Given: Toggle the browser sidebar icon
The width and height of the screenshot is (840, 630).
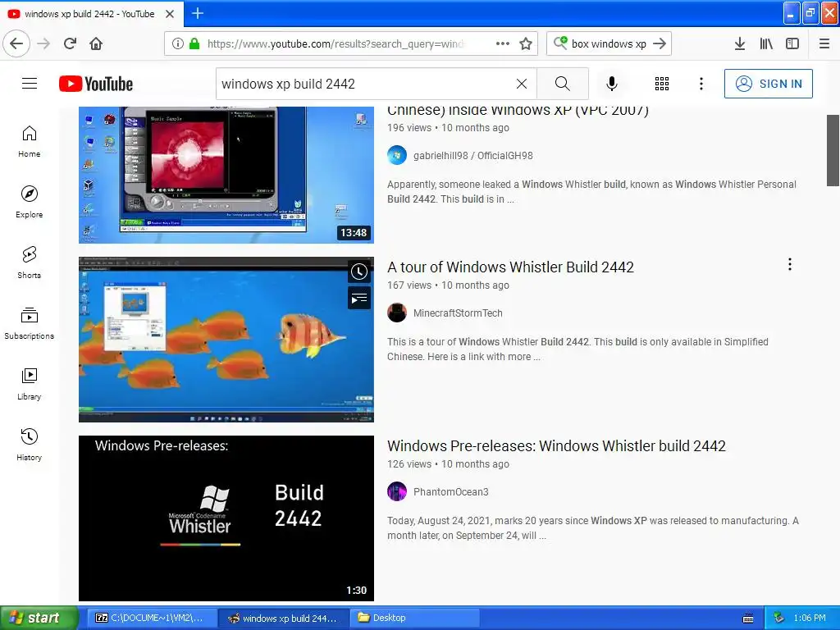Looking at the screenshot, I should (x=792, y=43).
